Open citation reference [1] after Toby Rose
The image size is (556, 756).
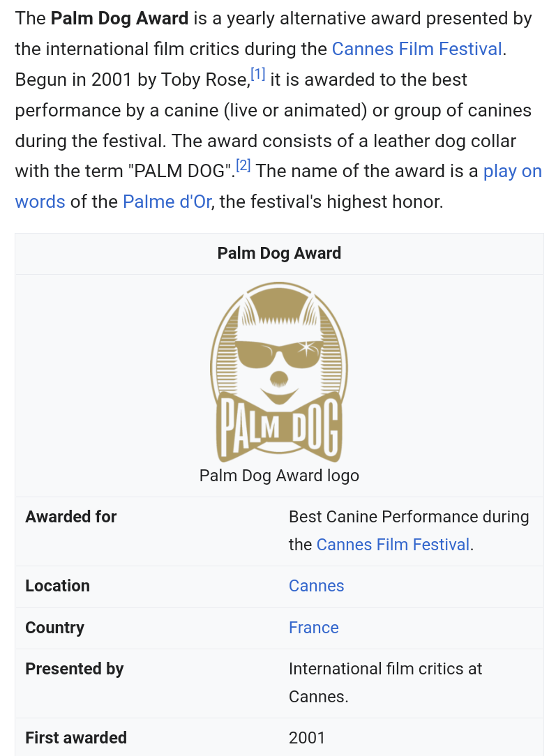pyautogui.click(x=258, y=74)
